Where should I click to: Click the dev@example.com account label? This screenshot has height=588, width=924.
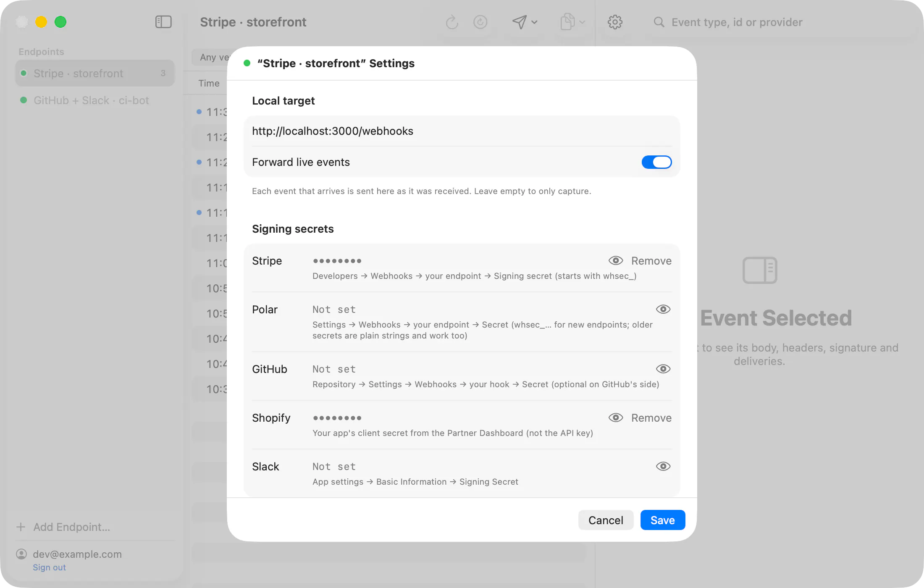pyautogui.click(x=77, y=554)
